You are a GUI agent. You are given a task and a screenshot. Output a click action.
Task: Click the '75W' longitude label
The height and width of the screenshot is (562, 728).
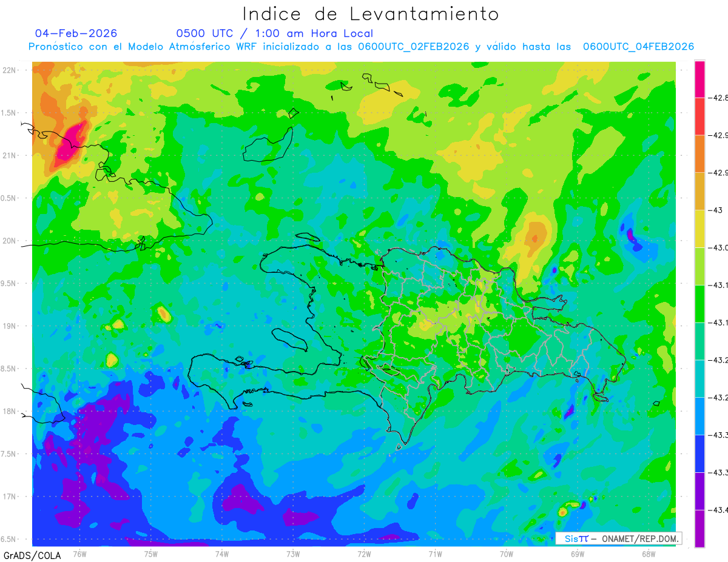(150, 554)
